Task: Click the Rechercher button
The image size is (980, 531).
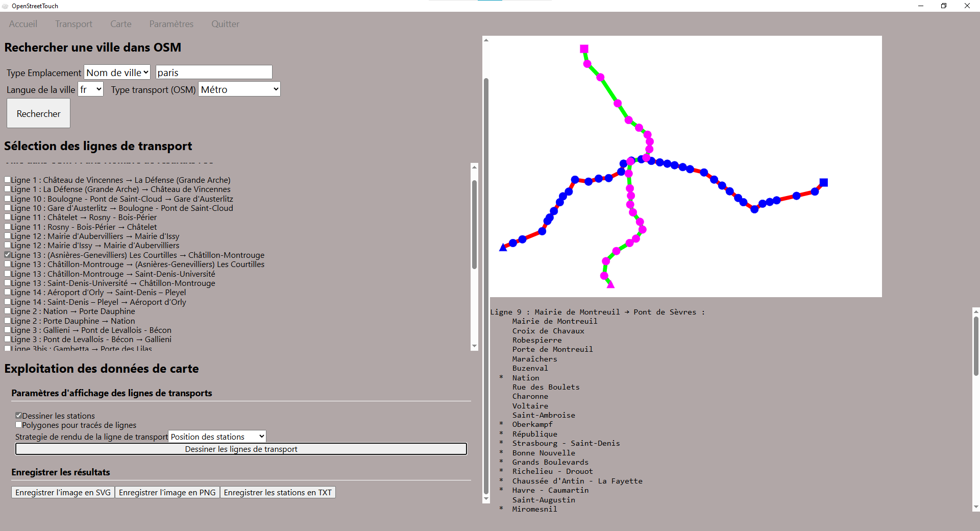Action: [x=38, y=113]
